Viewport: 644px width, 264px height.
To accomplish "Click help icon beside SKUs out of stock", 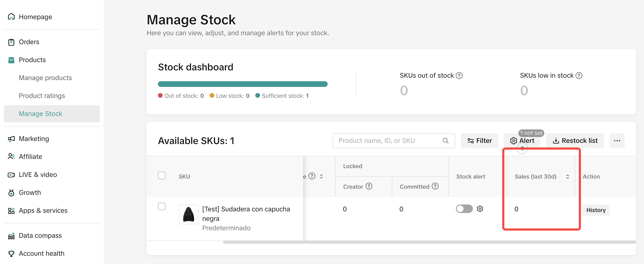I will click(x=459, y=75).
